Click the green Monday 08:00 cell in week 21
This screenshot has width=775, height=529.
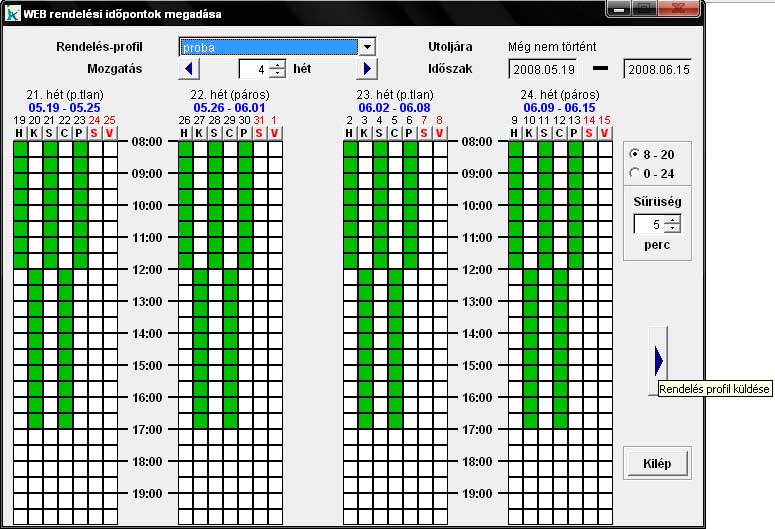[19, 149]
